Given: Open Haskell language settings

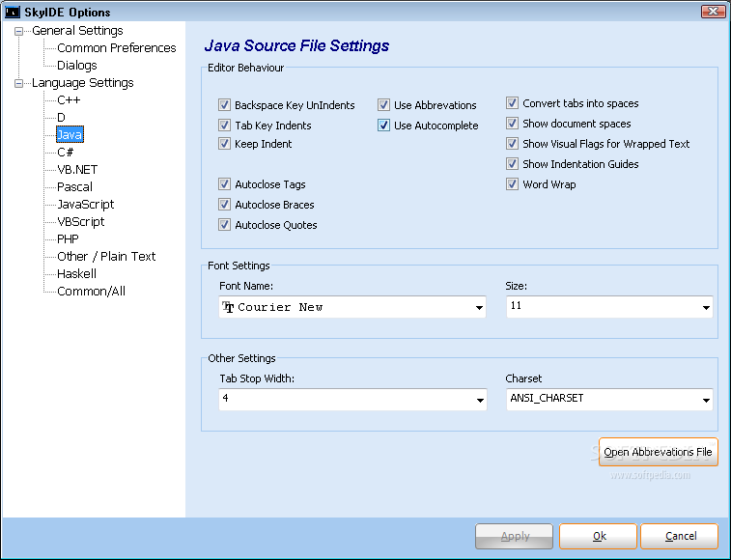Looking at the screenshot, I should pyautogui.click(x=76, y=273).
